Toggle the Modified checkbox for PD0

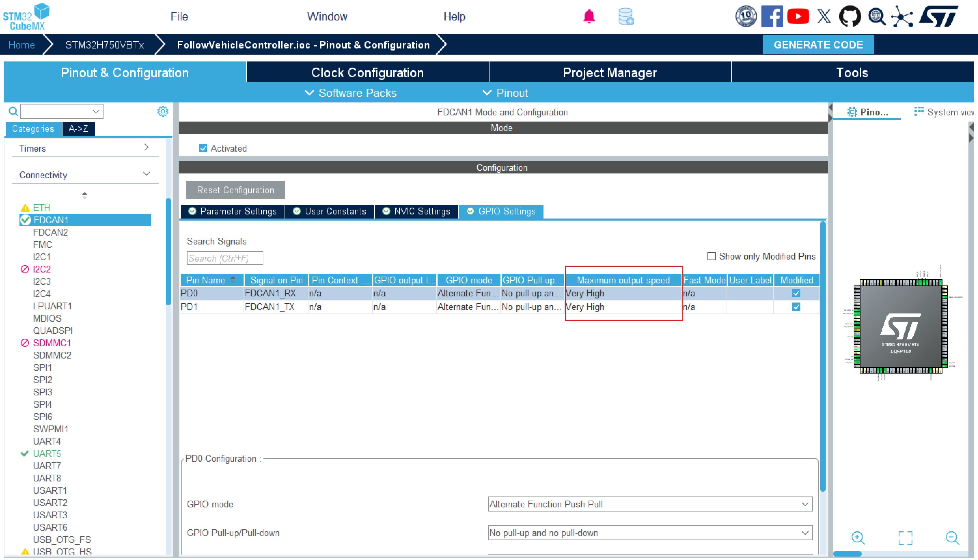click(x=796, y=293)
